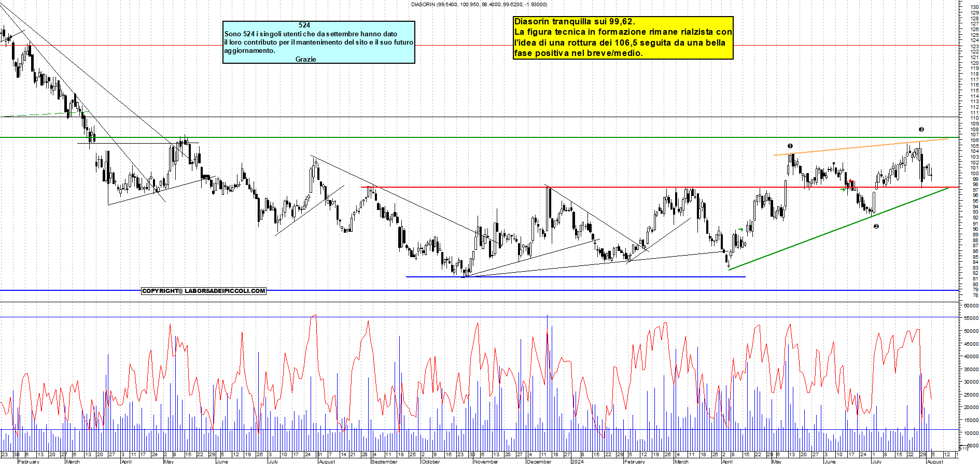The image size is (980, 464).
Task: Click the 130 value on the price axis
Action: coord(974,7)
